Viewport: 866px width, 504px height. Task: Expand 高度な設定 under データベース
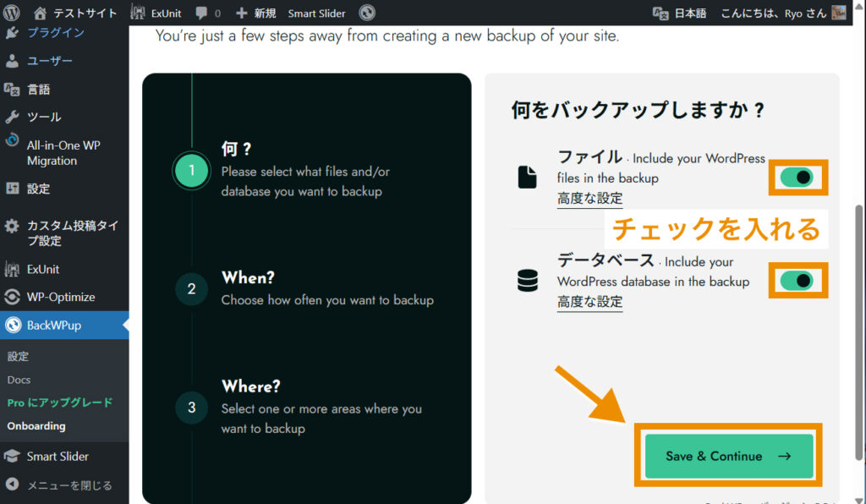pos(589,302)
